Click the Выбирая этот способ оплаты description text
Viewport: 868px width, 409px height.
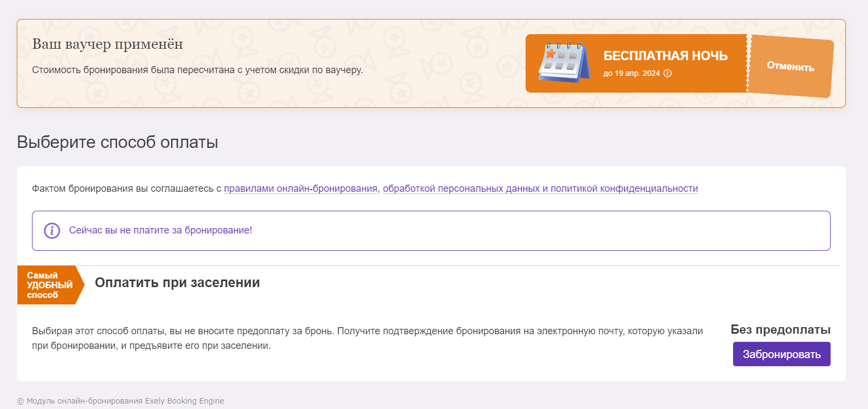click(x=367, y=338)
